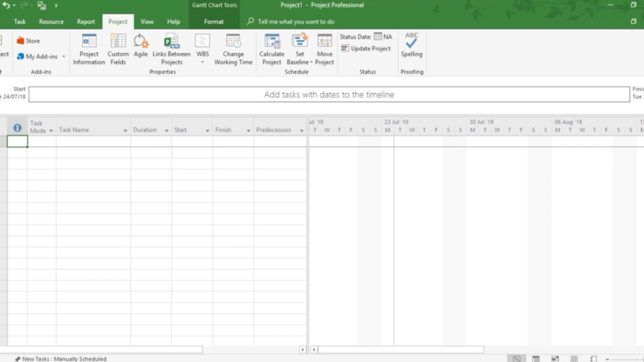Image resolution: width=644 pixels, height=362 pixels.
Task: Click the Tell me search box
Action: pos(296,22)
